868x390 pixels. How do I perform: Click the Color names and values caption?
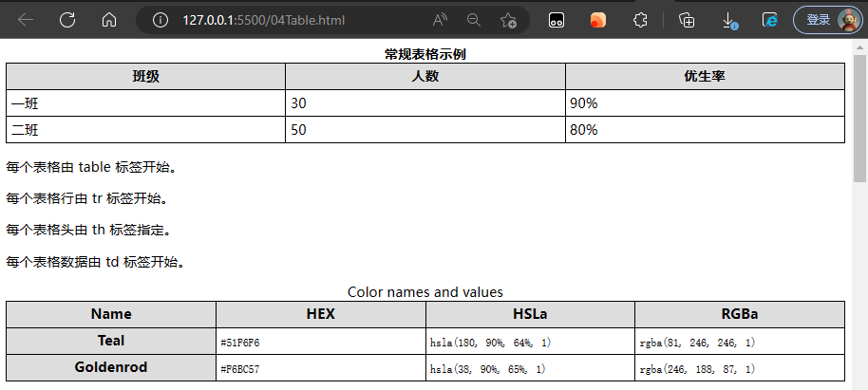(425, 291)
